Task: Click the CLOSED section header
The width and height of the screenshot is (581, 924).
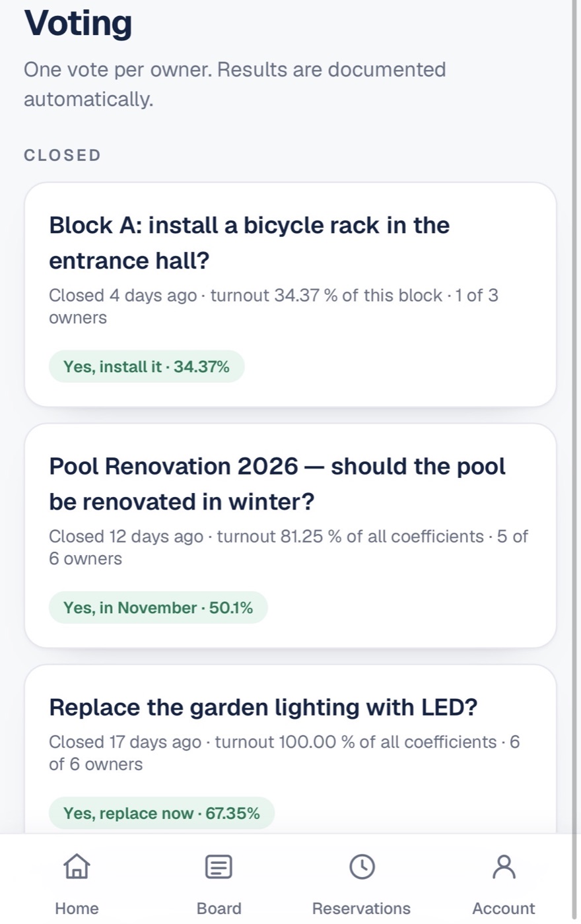Action: point(63,155)
